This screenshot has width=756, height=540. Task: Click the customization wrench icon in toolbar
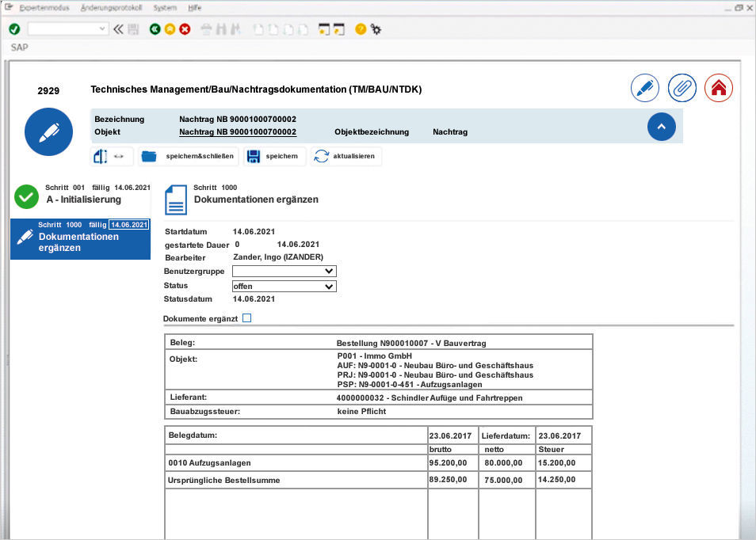376,29
